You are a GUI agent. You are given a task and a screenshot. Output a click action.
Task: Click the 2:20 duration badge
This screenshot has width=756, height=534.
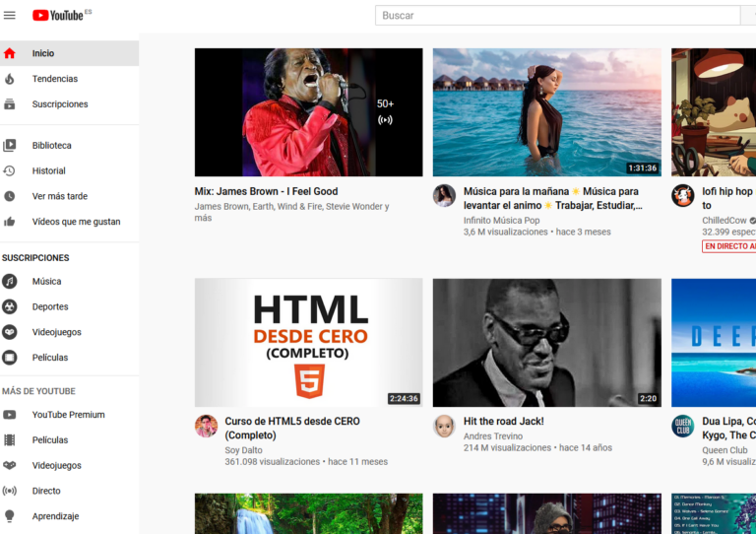648,398
